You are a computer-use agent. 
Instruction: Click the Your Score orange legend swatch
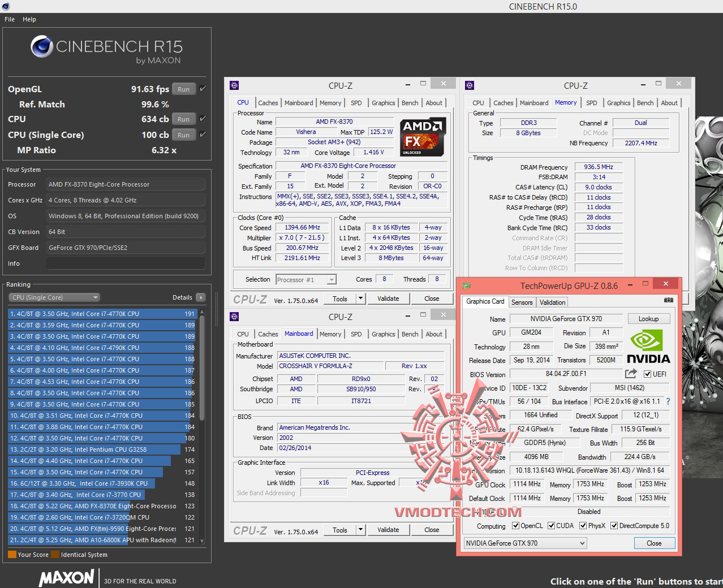point(12,555)
